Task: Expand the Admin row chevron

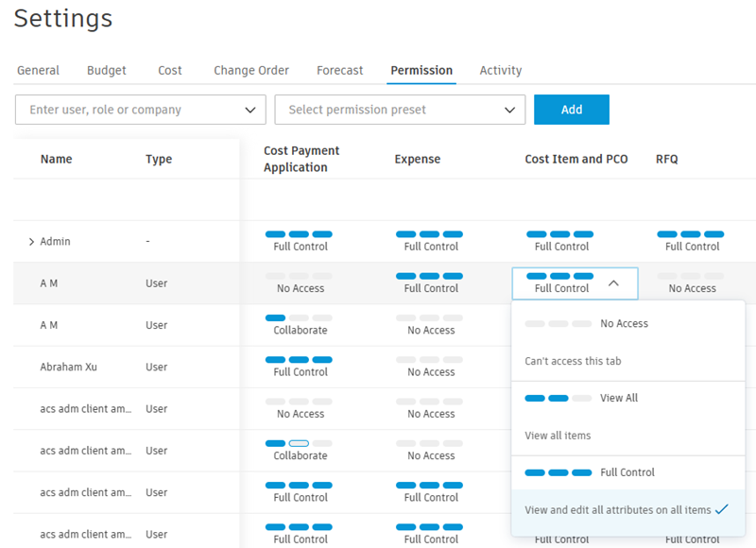Action: 31,242
